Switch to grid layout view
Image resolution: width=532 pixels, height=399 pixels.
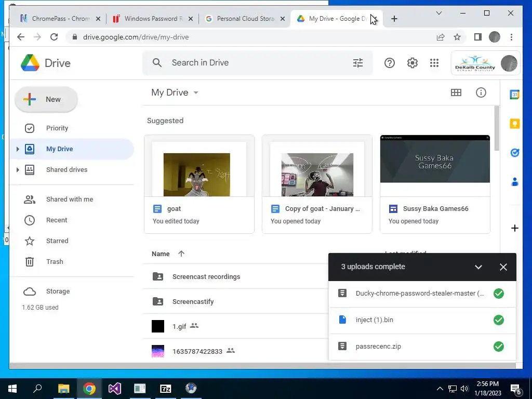point(456,92)
